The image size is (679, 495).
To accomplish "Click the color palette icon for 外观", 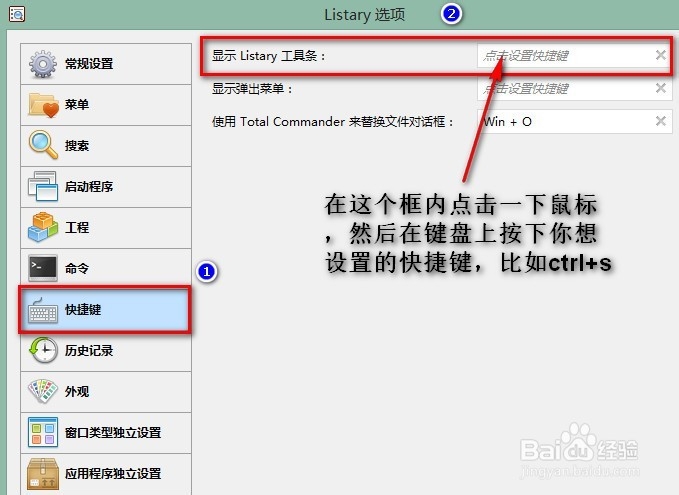I will point(42,391).
